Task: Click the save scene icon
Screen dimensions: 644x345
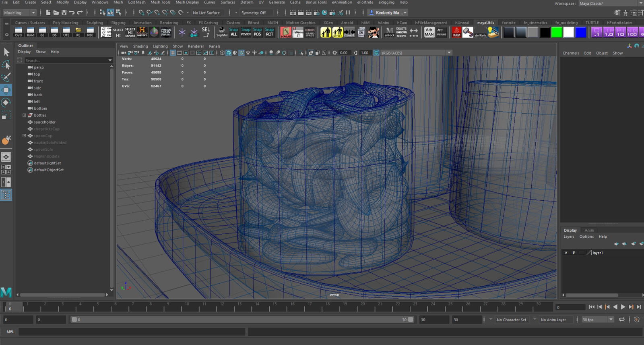Action: tap(64, 13)
